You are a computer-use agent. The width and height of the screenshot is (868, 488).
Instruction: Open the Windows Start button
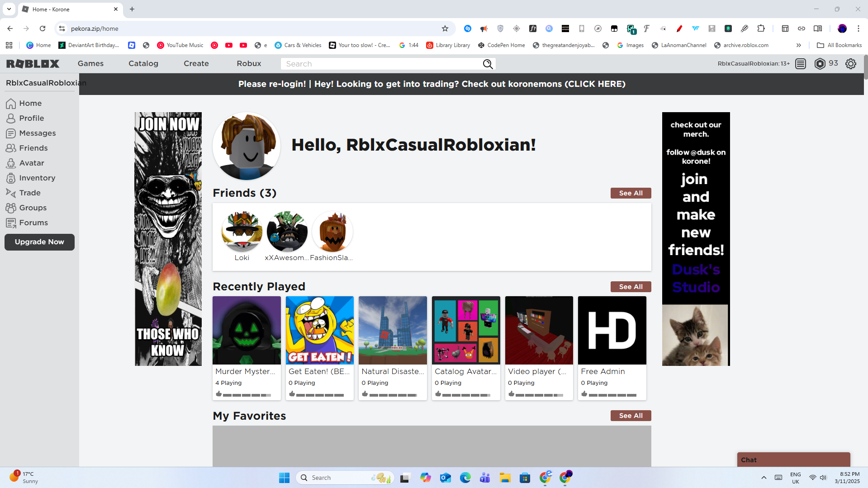pyautogui.click(x=284, y=478)
